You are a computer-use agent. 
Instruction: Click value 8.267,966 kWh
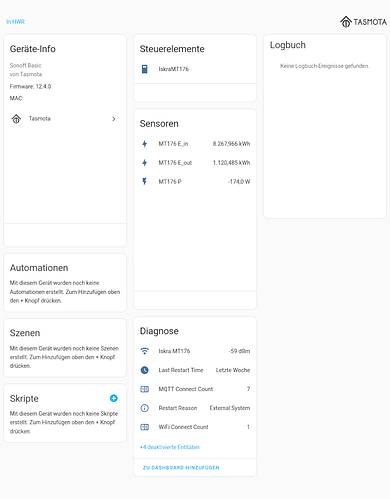(x=231, y=144)
